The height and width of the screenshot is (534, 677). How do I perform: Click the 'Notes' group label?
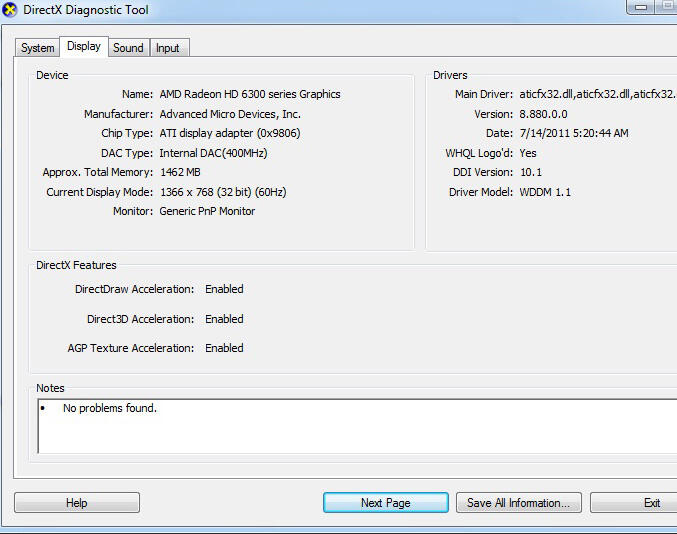(x=50, y=388)
